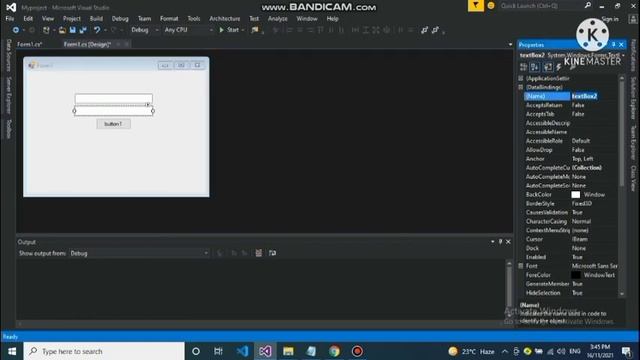The image size is (640, 360).
Task: Open the Start button dropdown arrow
Action: [x=243, y=30]
